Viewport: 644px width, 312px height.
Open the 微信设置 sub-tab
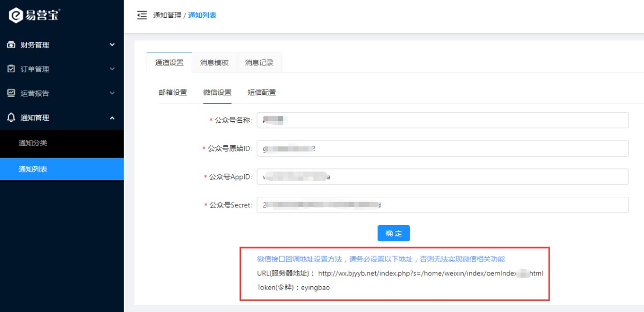coord(217,92)
